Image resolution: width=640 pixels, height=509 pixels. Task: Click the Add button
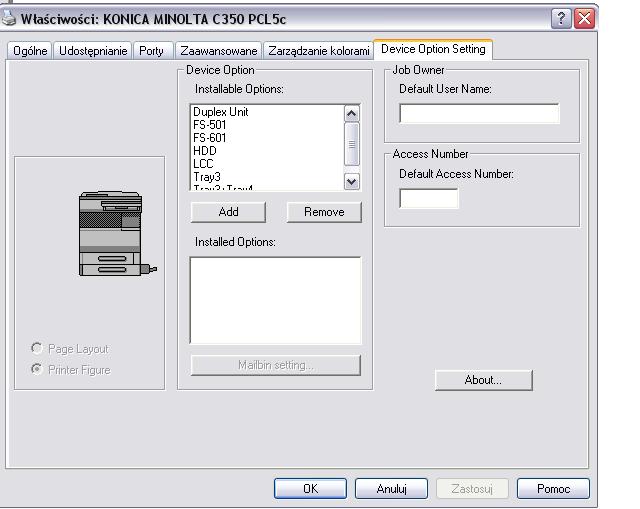pyautogui.click(x=229, y=212)
